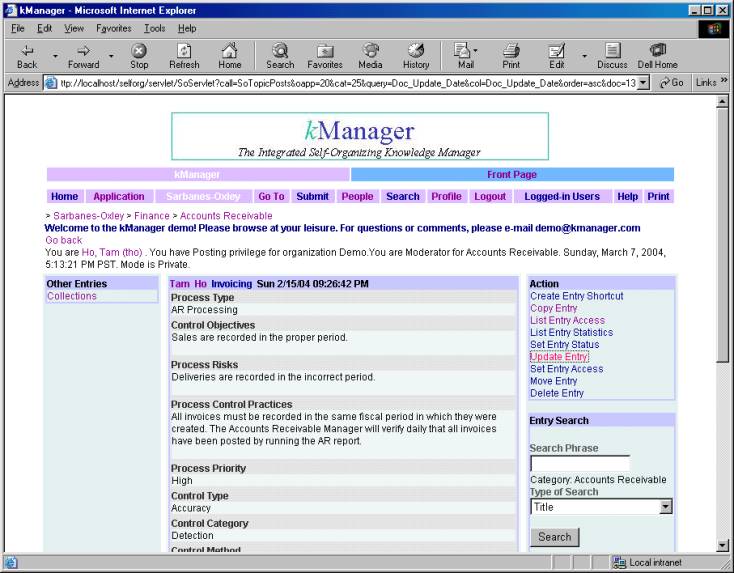Reload page with Refresh icon
734x573 pixels.
click(184, 51)
